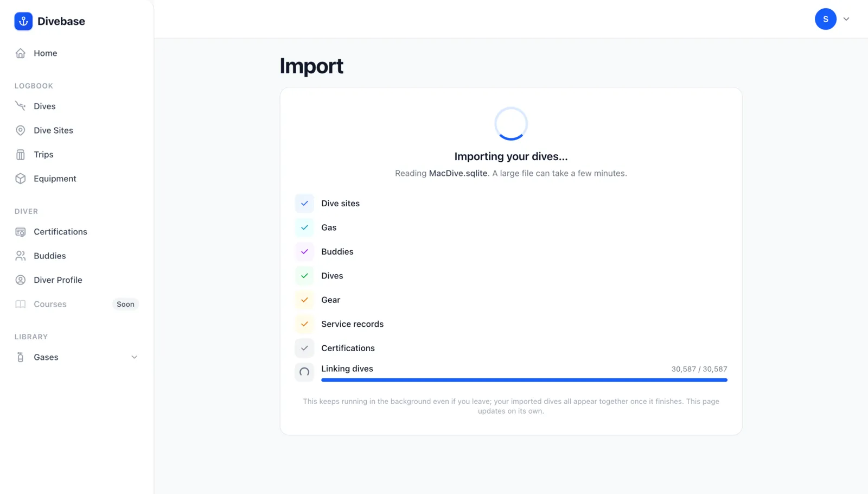Viewport: 868px width, 494px height.
Task: Open Home via its house icon
Action: (x=21, y=53)
